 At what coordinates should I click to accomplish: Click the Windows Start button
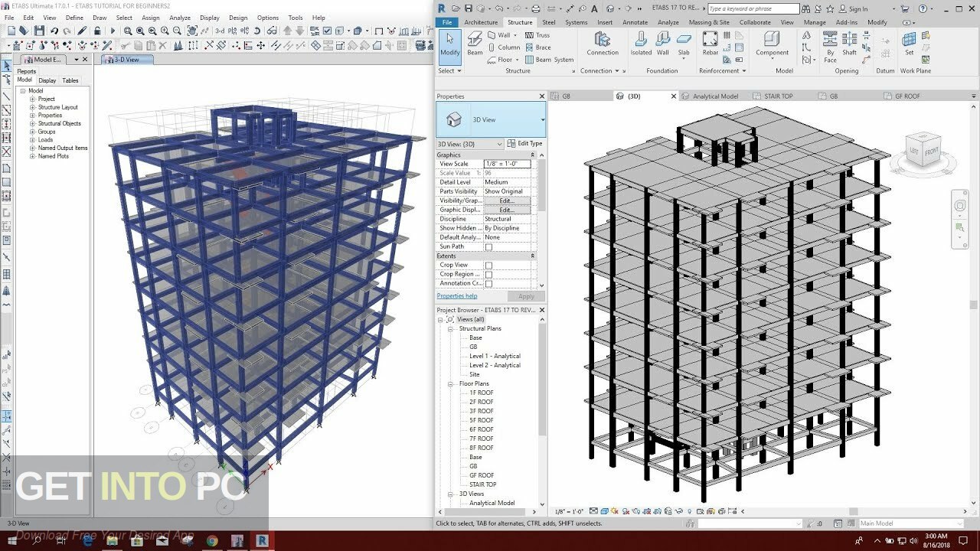pyautogui.click(x=11, y=541)
